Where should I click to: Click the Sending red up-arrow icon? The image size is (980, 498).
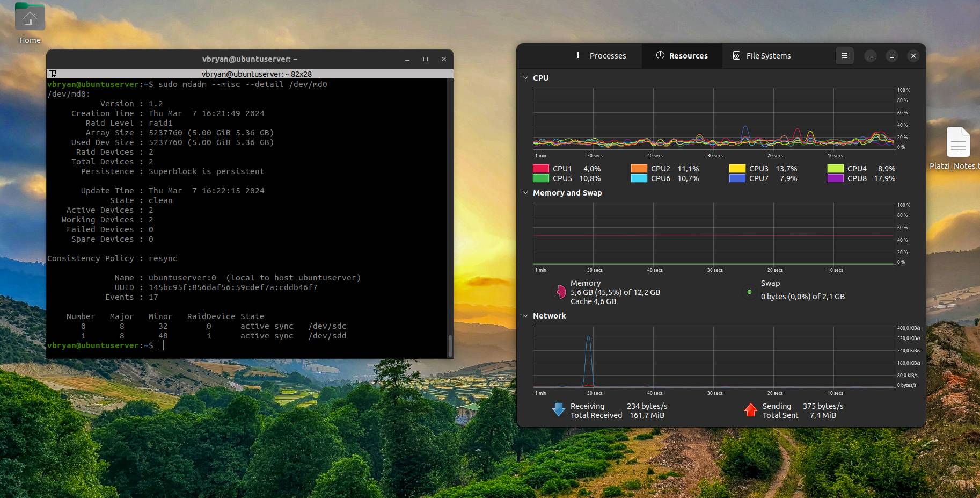[750, 410]
